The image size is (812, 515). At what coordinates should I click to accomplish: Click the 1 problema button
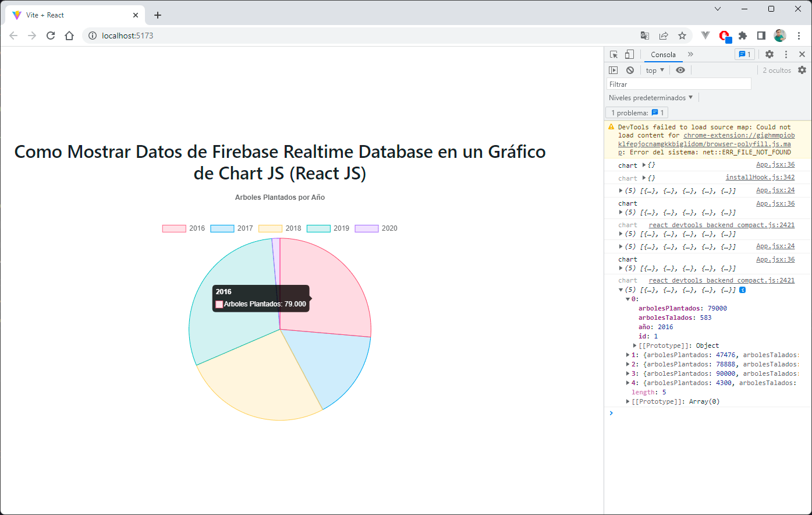(637, 112)
